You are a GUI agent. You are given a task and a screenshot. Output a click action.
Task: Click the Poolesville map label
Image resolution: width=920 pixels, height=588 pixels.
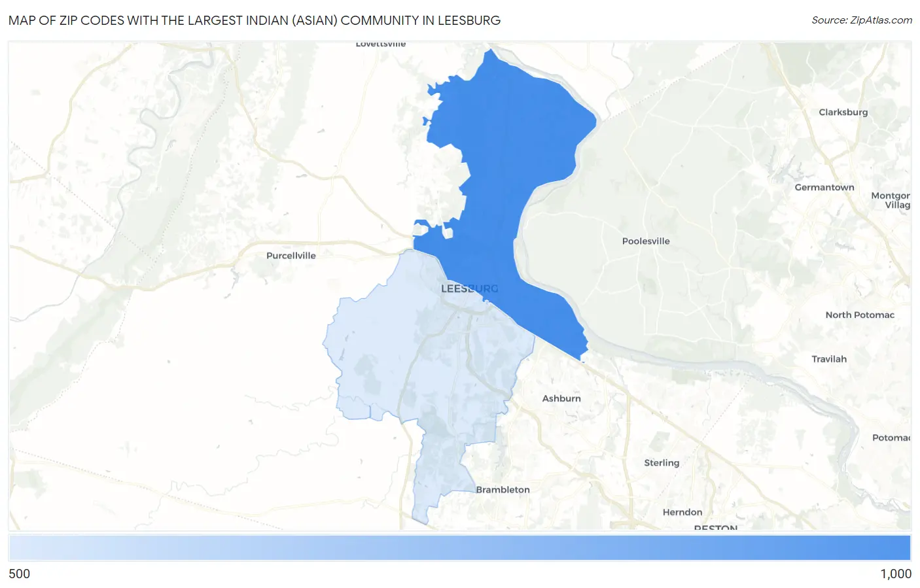click(x=646, y=241)
